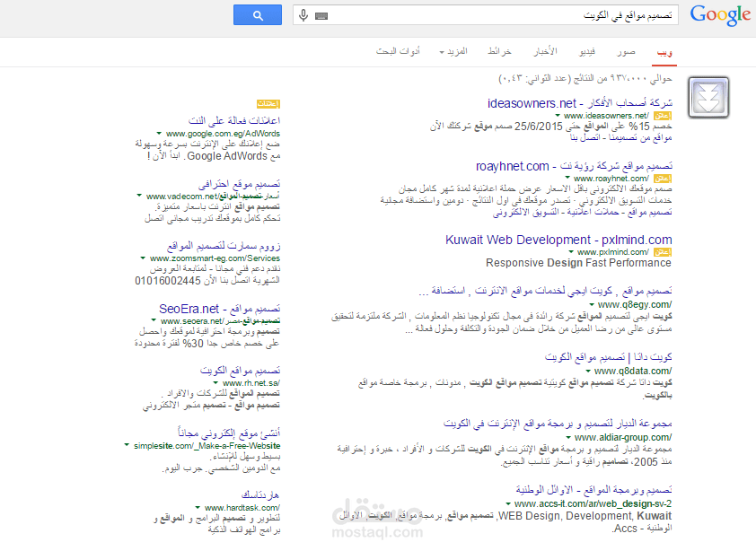Activate voice search microphone icon
The image size is (756, 551).
[303, 15]
